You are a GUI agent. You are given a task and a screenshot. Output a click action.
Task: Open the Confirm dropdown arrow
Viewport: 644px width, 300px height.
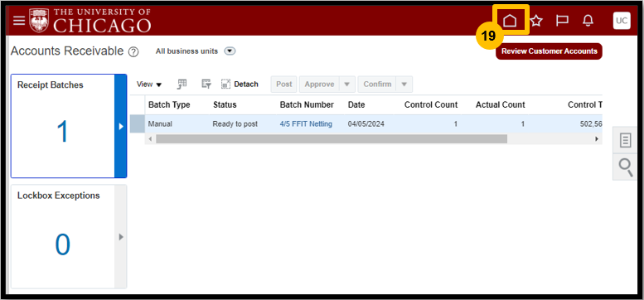(404, 85)
